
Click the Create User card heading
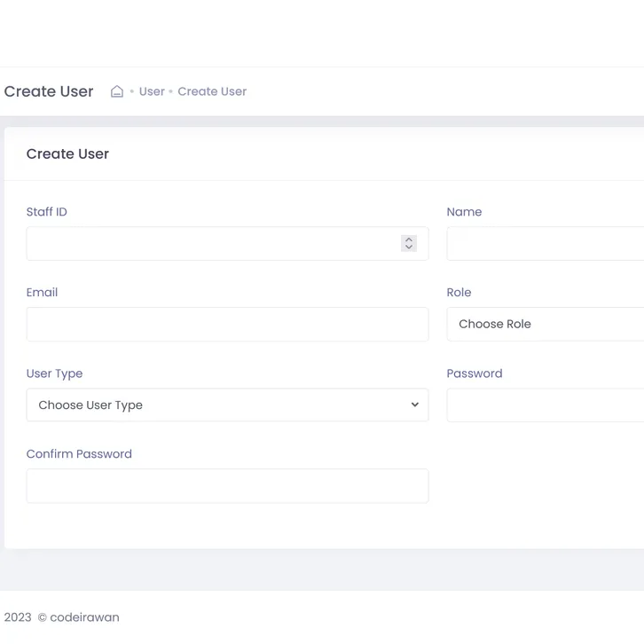[67, 154]
